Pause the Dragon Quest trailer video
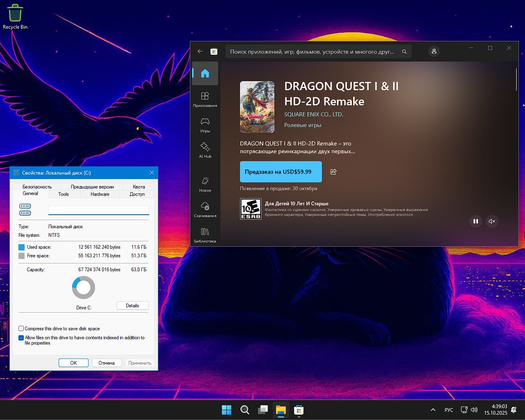The width and height of the screenshot is (525, 420). click(x=476, y=221)
